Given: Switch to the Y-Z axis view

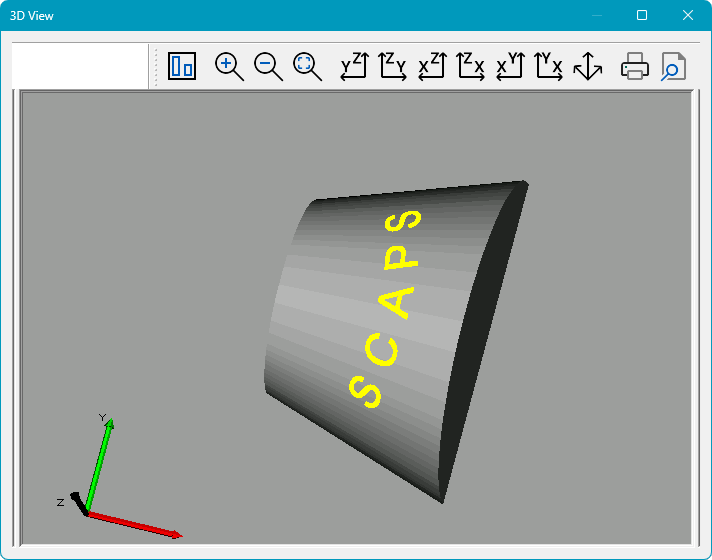Looking at the screenshot, I should pyautogui.click(x=354, y=66).
